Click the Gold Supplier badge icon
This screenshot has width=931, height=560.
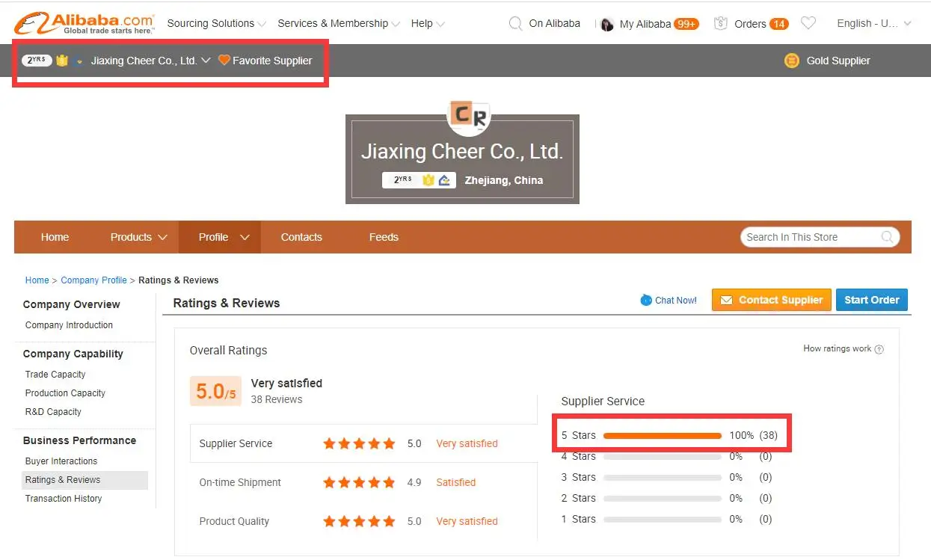[x=792, y=61]
